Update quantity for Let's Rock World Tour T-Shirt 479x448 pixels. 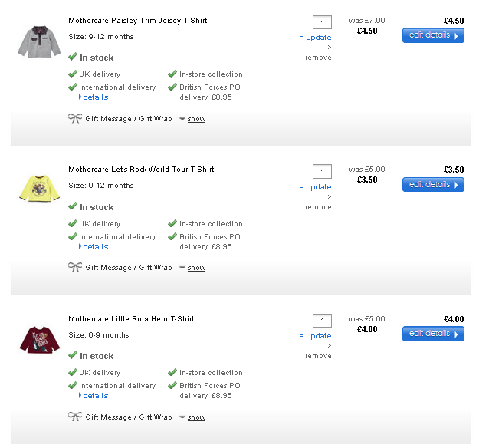click(x=318, y=187)
